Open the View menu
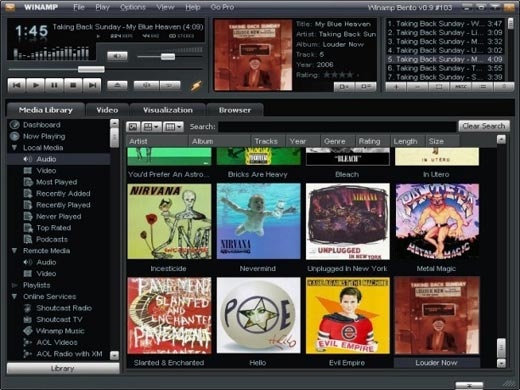This screenshot has height=390, width=520. [165, 7]
